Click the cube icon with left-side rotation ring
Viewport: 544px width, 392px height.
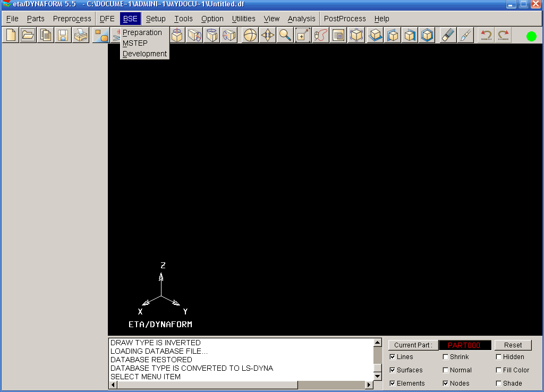[229, 35]
